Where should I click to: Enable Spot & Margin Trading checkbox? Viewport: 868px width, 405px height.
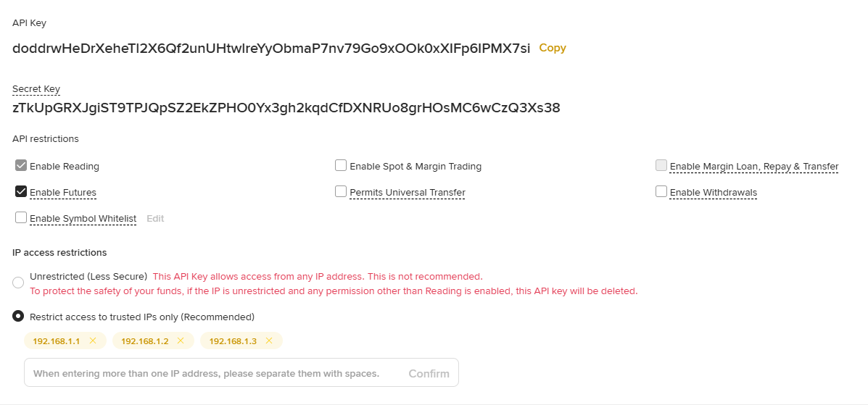coord(341,166)
